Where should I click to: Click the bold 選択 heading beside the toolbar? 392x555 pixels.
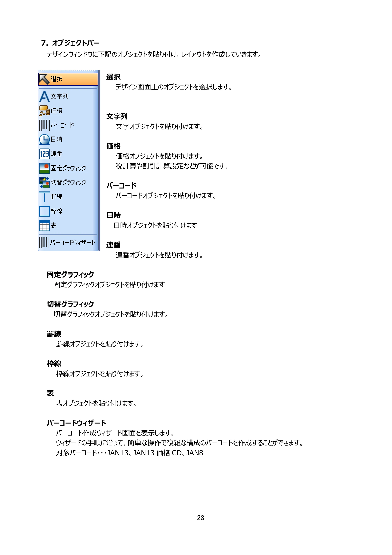pyautogui.click(x=113, y=77)
